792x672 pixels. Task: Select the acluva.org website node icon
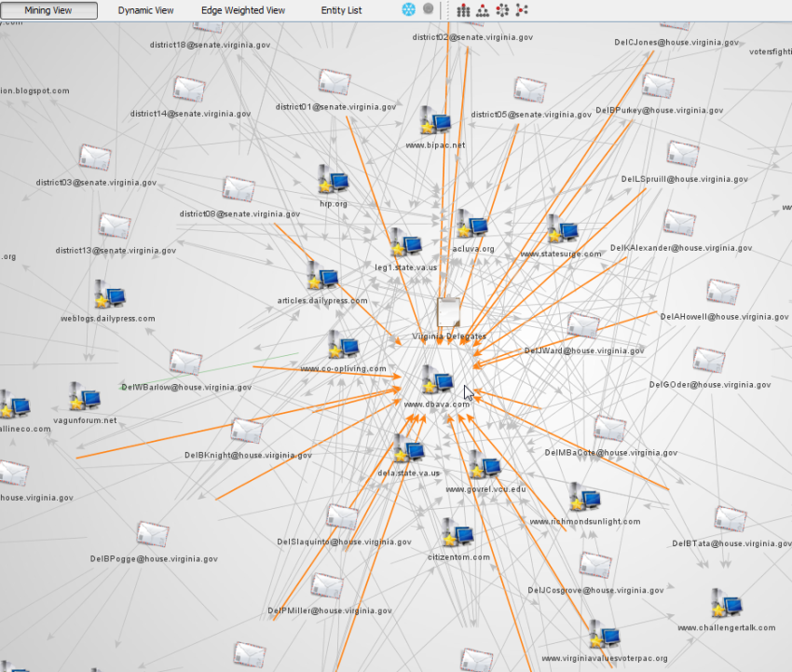[471, 224]
